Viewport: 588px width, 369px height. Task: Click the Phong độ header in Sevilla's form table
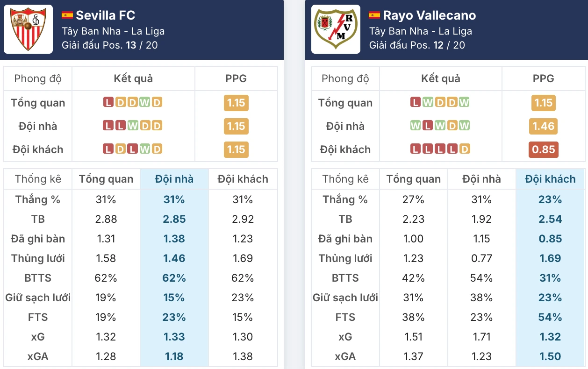click(x=37, y=78)
